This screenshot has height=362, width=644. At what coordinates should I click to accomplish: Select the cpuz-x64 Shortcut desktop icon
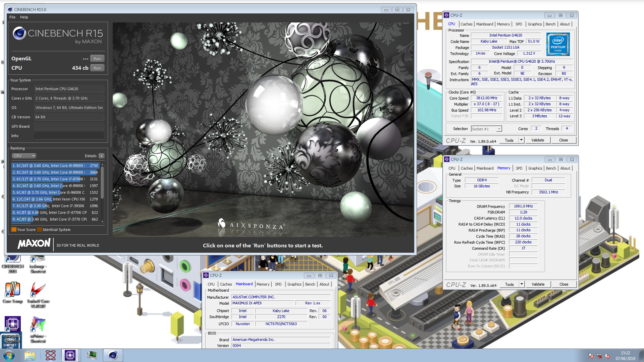click(12, 329)
